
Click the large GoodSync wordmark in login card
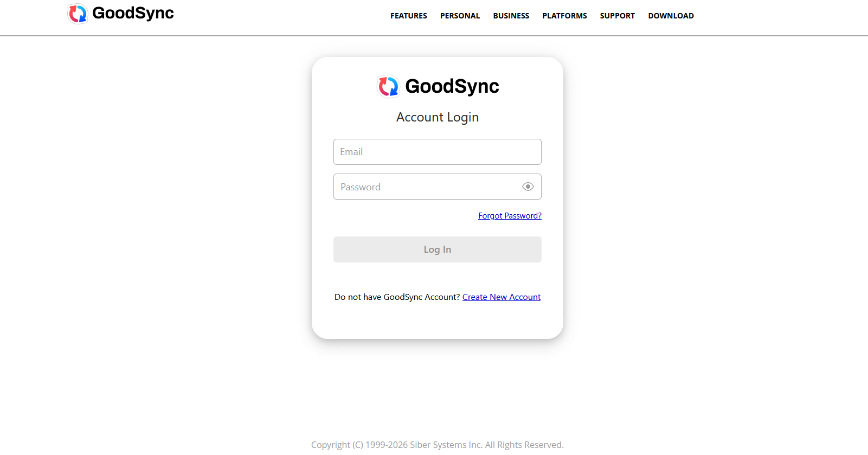[452, 86]
